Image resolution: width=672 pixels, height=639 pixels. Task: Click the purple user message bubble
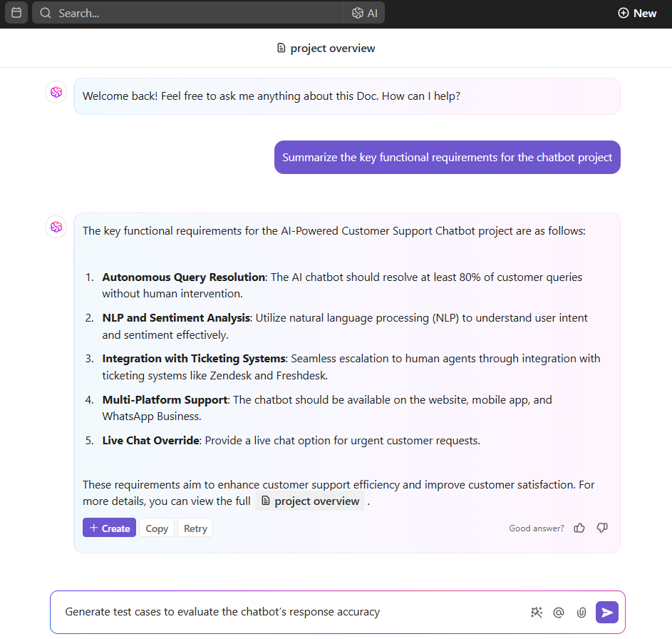pyautogui.click(x=447, y=158)
